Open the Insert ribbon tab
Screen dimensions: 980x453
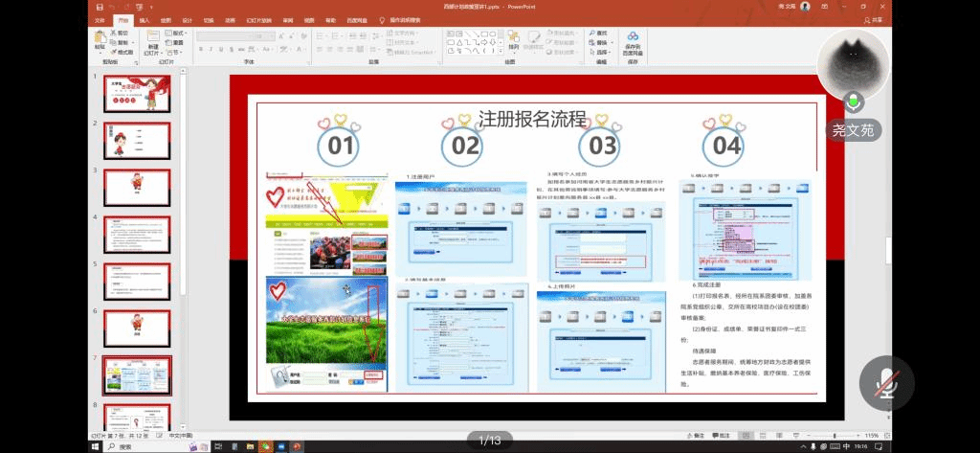(144, 19)
